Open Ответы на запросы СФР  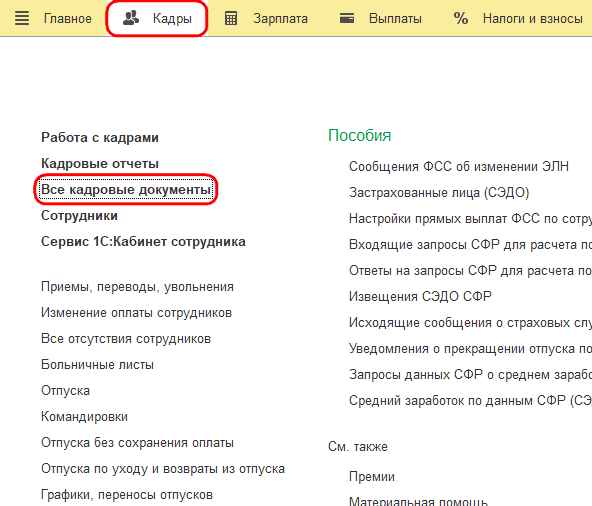click(470, 271)
